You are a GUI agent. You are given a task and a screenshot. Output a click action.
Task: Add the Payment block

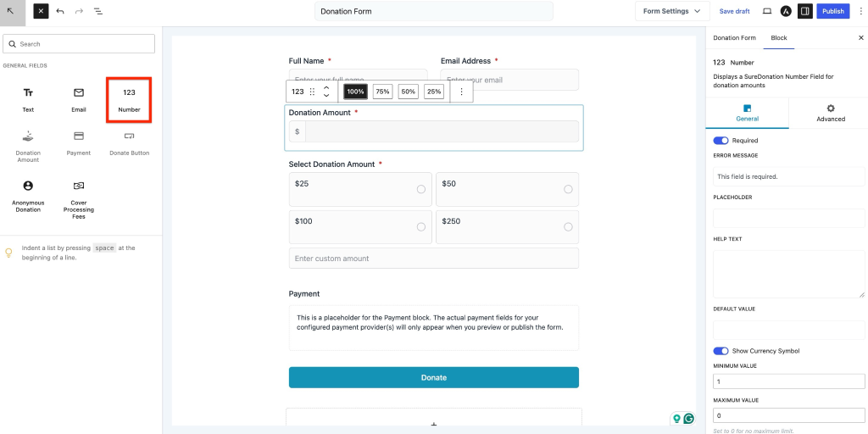pyautogui.click(x=79, y=143)
